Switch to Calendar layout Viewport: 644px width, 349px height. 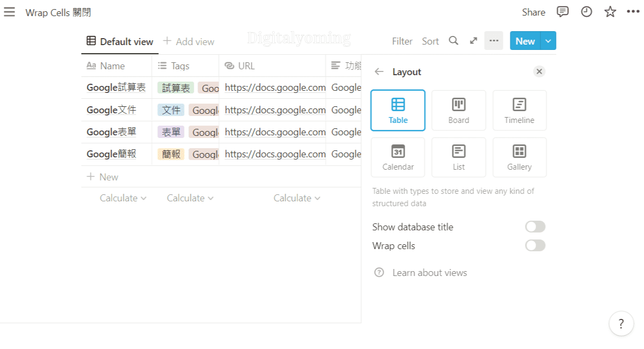pyautogui.click(x=398, y=157)
